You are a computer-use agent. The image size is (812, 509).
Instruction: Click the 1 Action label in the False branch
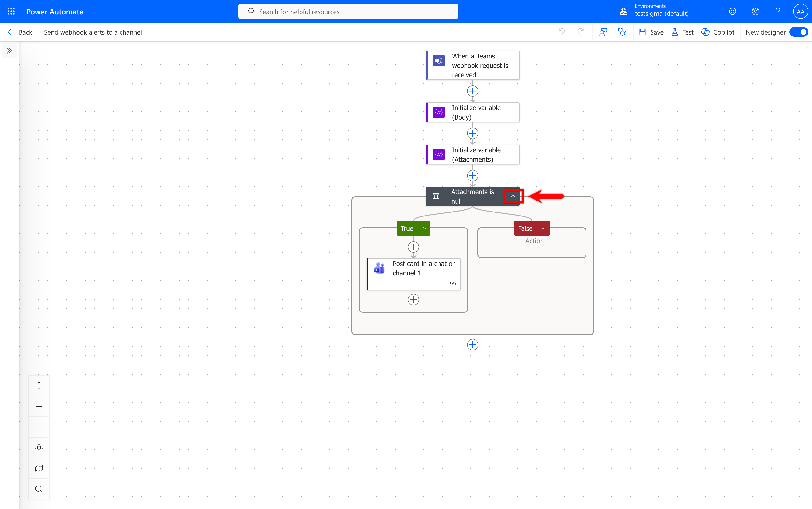tap(531, 241)
